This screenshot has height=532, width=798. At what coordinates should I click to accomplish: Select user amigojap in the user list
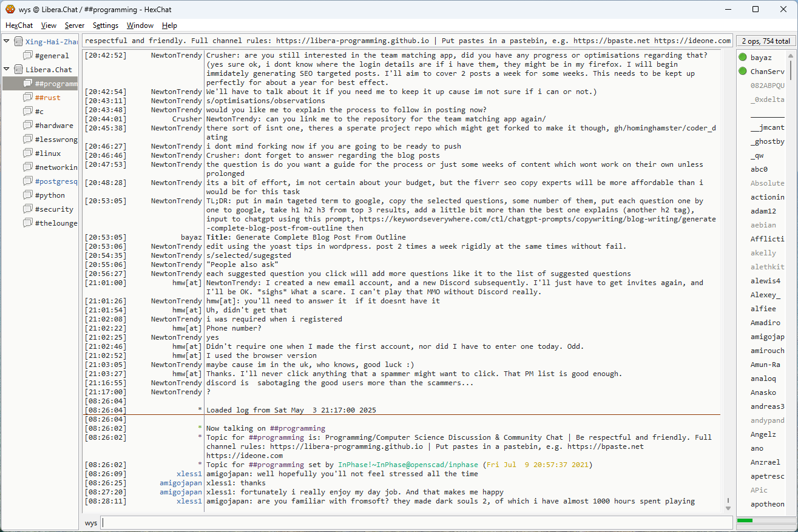767,337
